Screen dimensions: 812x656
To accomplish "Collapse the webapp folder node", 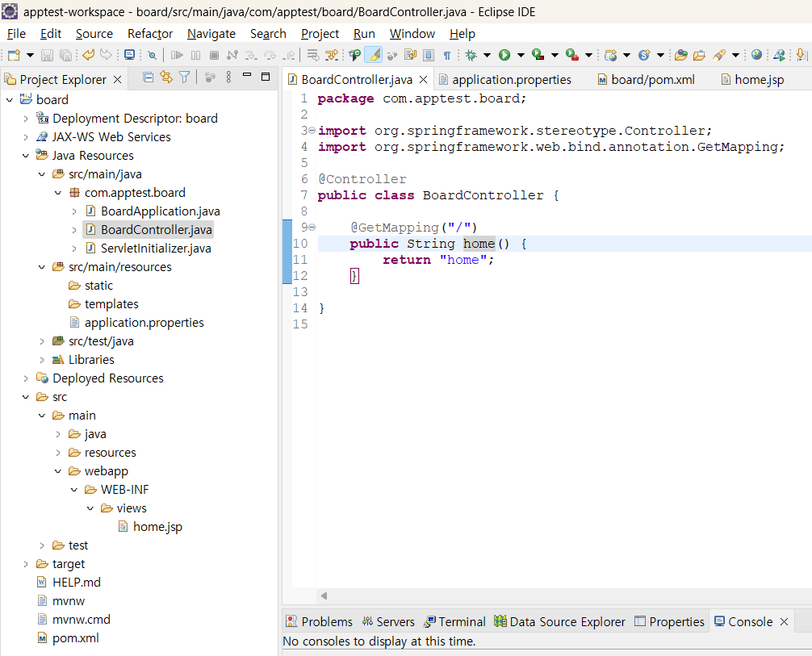I will click(x=58, y=471).
